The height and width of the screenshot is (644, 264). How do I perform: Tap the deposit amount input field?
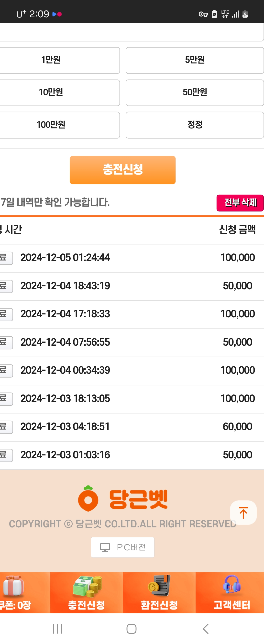click(132, 32)
